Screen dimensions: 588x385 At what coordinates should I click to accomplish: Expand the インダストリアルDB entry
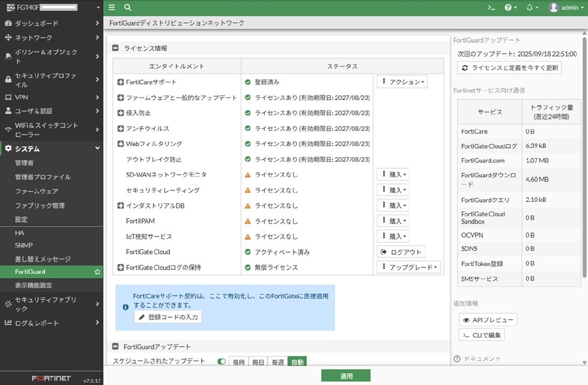(x=121, y=205)
